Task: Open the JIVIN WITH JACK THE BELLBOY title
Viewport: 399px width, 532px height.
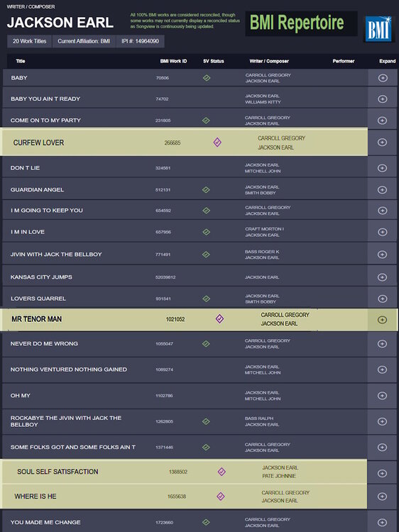Action: pyautogui.click(x=56, y=254)
